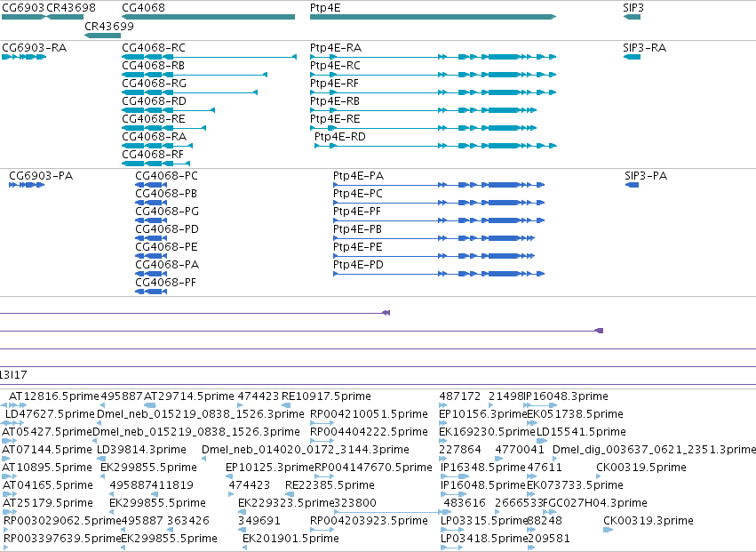
Task: Select transcript CG4068-RB
Action: pos(154,66)
